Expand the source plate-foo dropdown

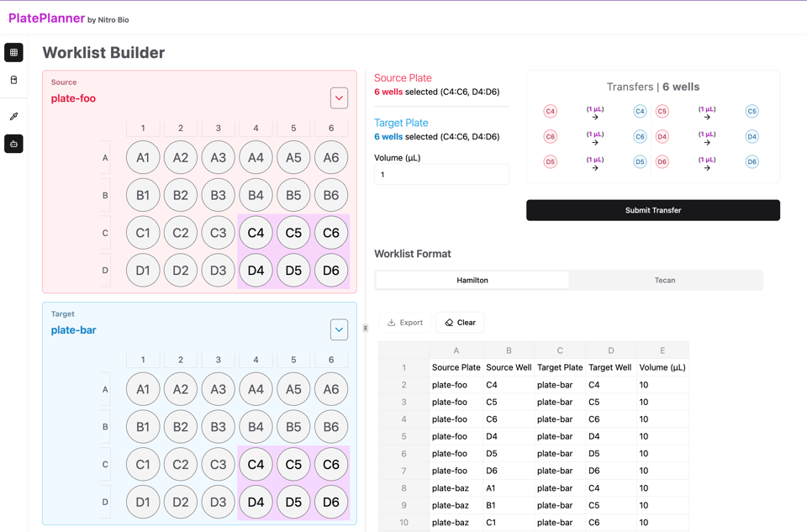pyautogui.click(x=339, y=98)
